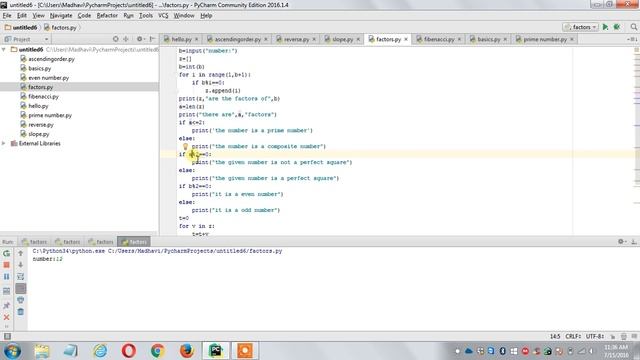Open the VCS menu
This screenshot has width=640, height=360.
coord(163,16)
